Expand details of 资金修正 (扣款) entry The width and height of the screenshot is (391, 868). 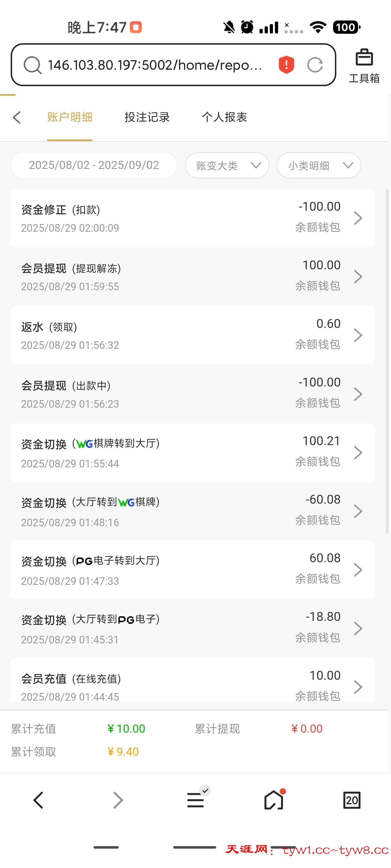pos(192,218)
